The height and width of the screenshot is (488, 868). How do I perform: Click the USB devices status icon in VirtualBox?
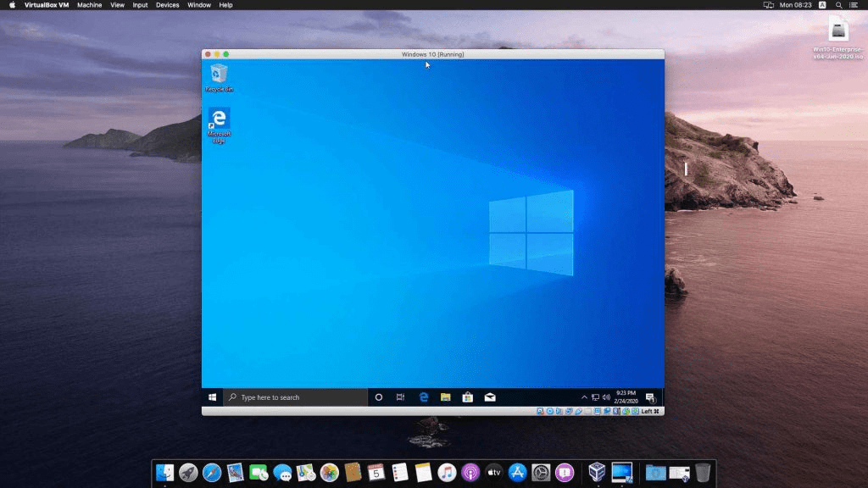[x=578, y=412]
